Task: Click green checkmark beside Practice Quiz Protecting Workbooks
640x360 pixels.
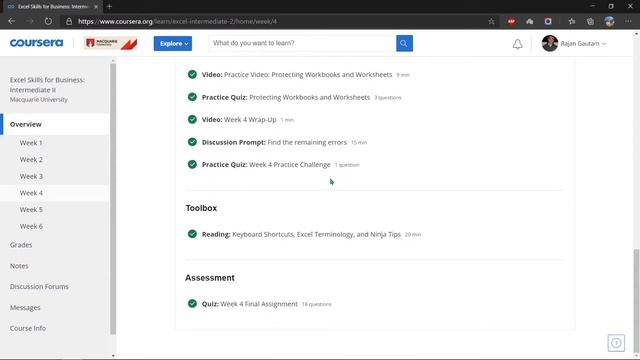Action: pos(192,97)
